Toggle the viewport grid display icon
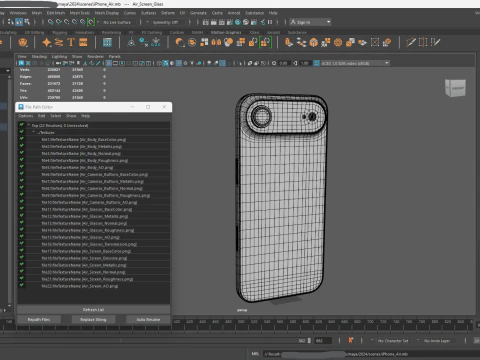Image resolution: width=480 pixels, height=360 pixels. [109, 63]
